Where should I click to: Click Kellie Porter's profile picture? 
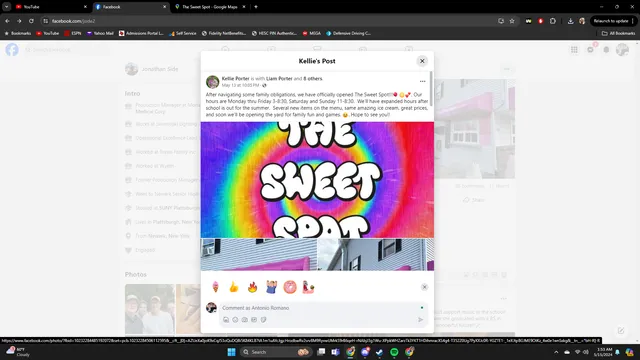212,82
